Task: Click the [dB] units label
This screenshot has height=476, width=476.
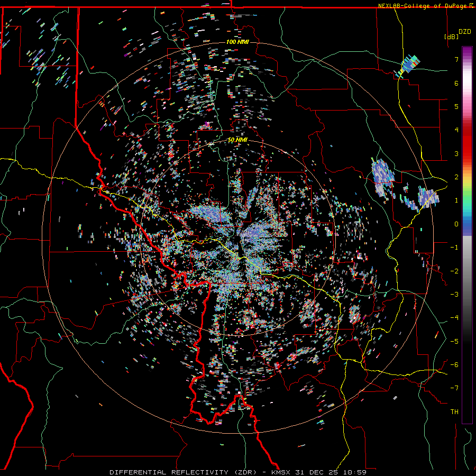Action: (452, 36)
